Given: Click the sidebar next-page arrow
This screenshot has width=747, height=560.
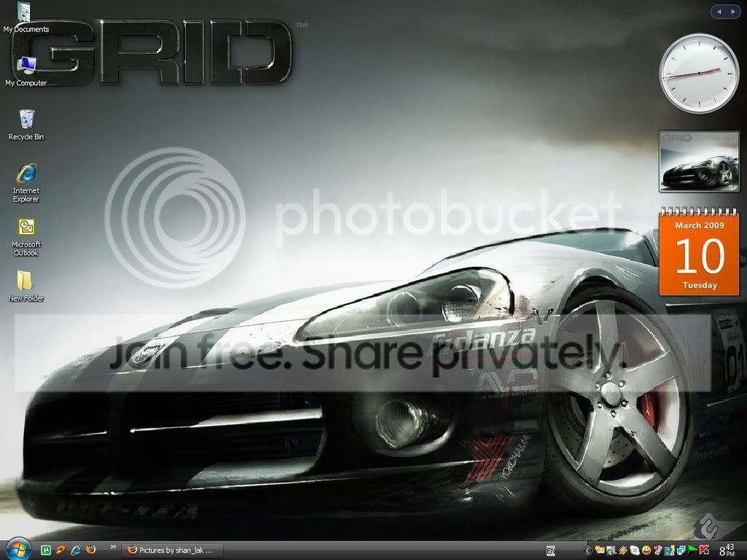Looking at the screenshot, I should pyautogui.click(x=732, y=12).
